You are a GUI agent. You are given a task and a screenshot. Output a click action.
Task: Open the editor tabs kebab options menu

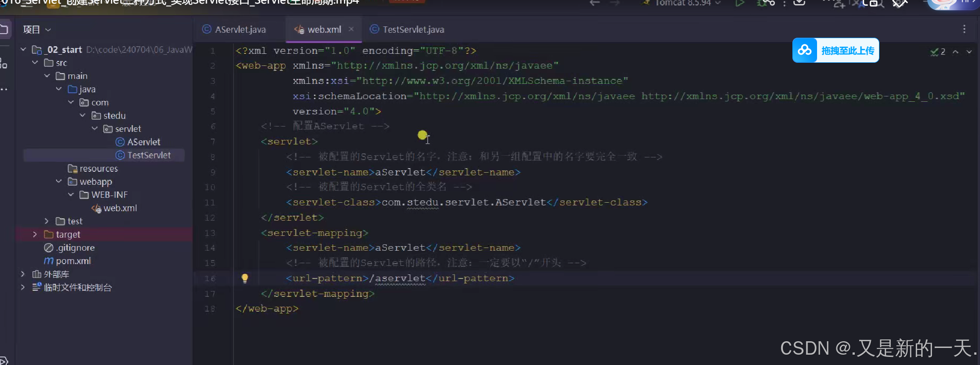[x=964, y=29]
